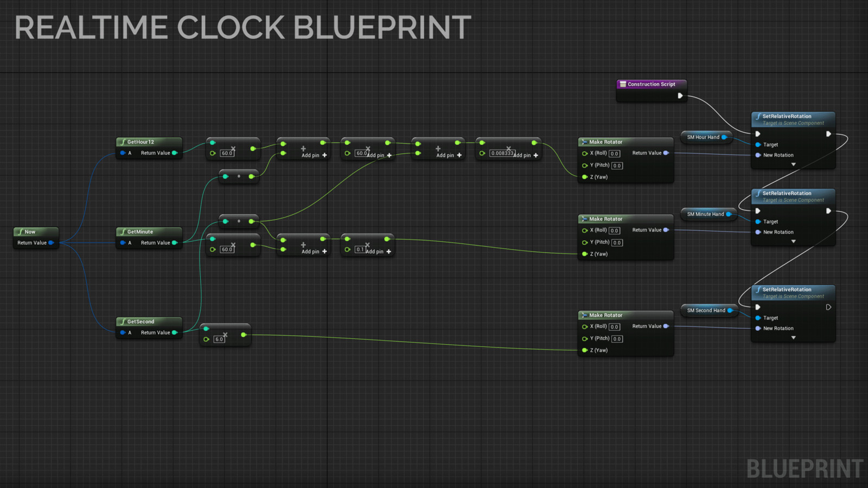Image resolution: width=868 pixels, height=488 pixels.
Task: Click the Construction Script node icon
Action: tap(622, 84)
